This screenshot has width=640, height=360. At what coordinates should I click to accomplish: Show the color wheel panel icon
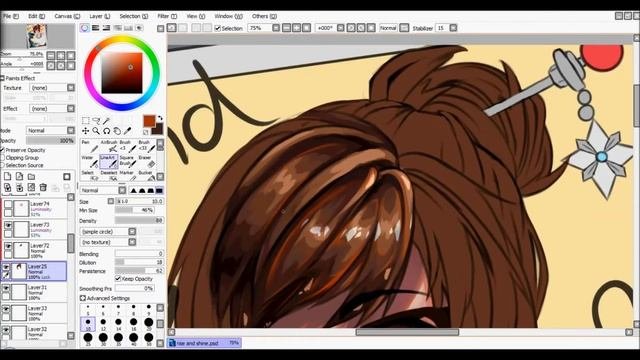(84, 28)
